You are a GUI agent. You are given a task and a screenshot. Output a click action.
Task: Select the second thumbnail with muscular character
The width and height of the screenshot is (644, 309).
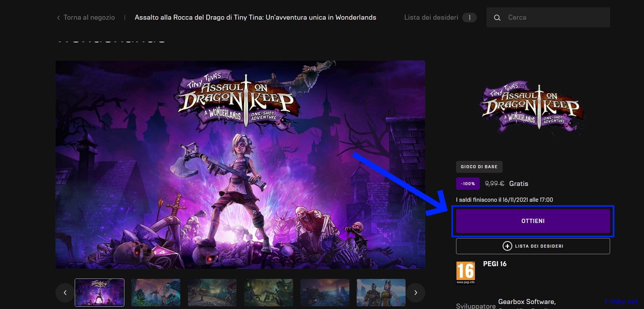pyautogui.click(x=156, y=292)
